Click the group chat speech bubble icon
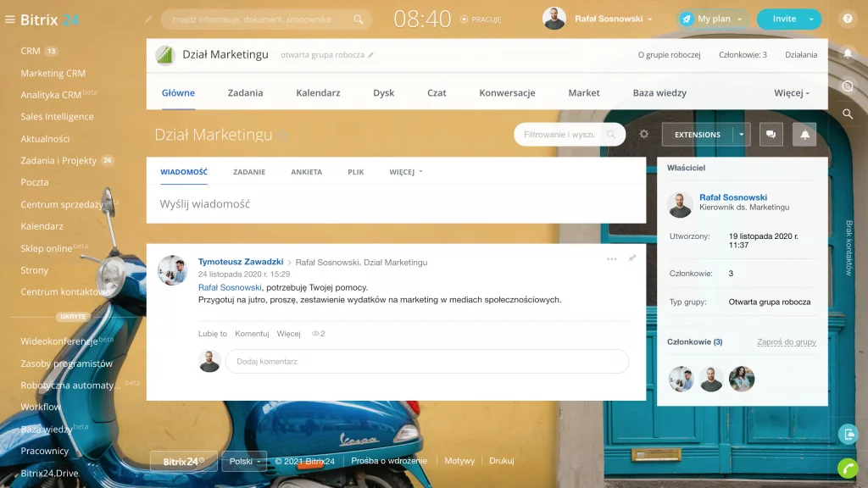Viewport: 868px width, 488px height. tap(771, 134)
